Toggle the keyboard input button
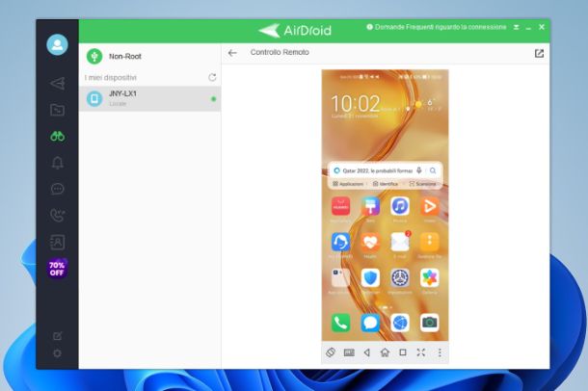Image resolution: width=588 pixels, height=391 pixels. pyautogui.click(x=349, y=352)
